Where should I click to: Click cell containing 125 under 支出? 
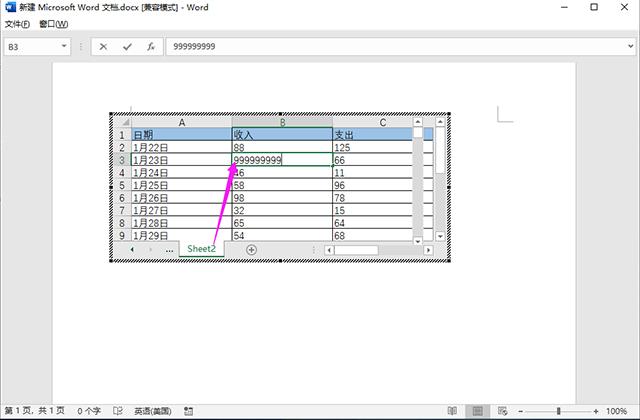pyautogui.click(x=372, y=147)
